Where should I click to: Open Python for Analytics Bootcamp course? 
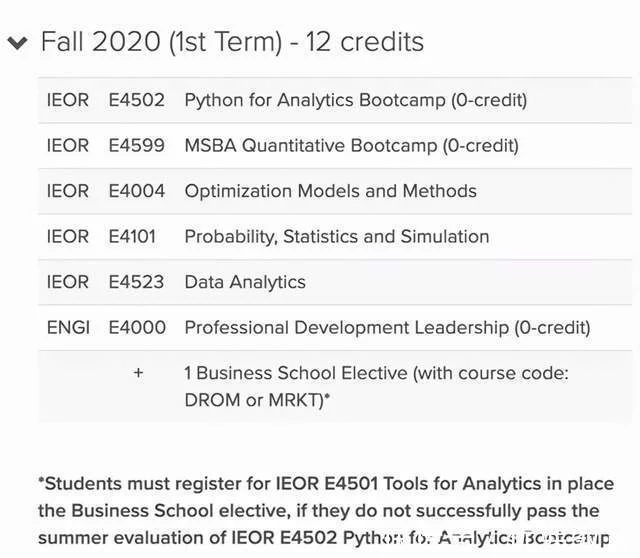coord(355,100)
